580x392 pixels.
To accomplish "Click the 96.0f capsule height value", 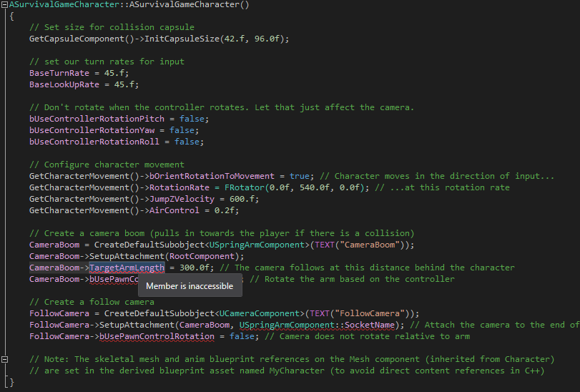I will click(x=267, y=39).
